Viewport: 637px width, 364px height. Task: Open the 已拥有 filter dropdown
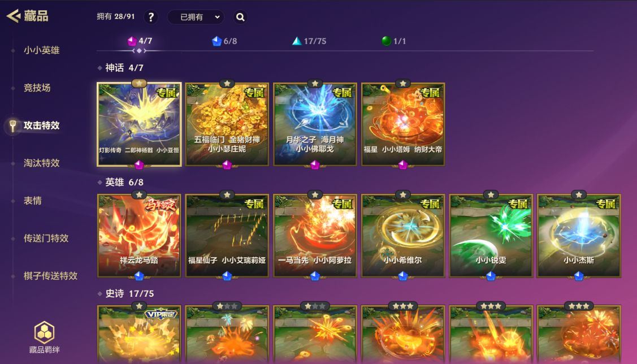click(x=196, y=17)
